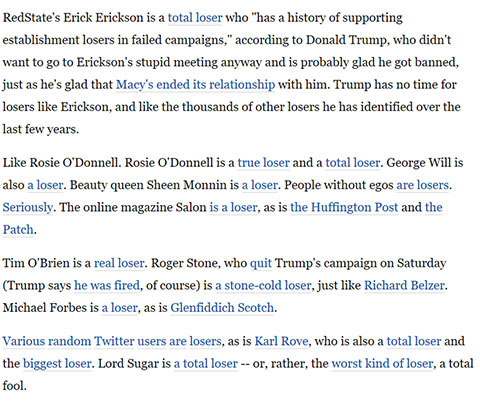Visit the Huffington Post link

coord(344,207)
